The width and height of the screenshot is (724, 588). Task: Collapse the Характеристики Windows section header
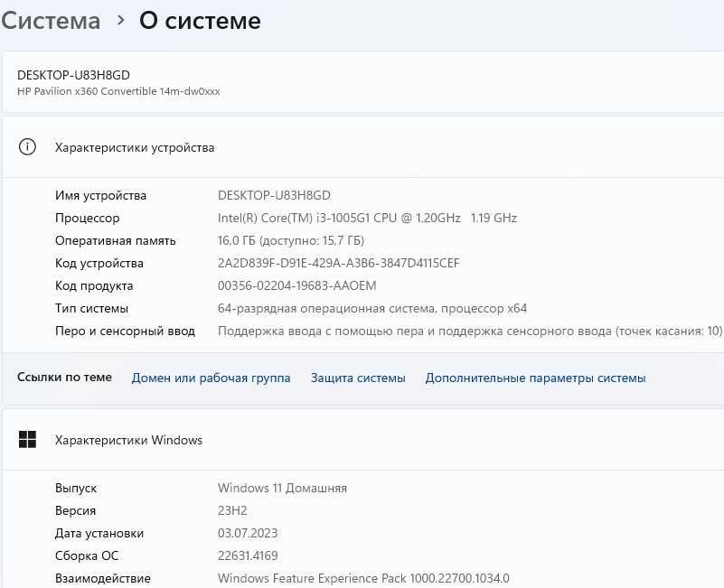[363, 440]
